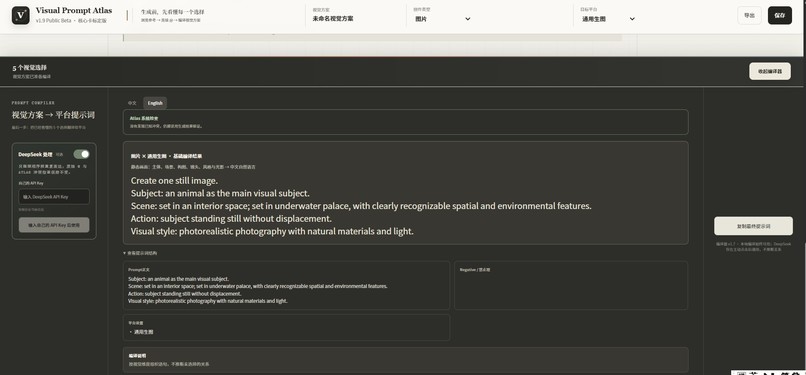Screen dimensions: 806x375
Task: Open the 图片 output type dropdown
Action: (x=443, y=18)
